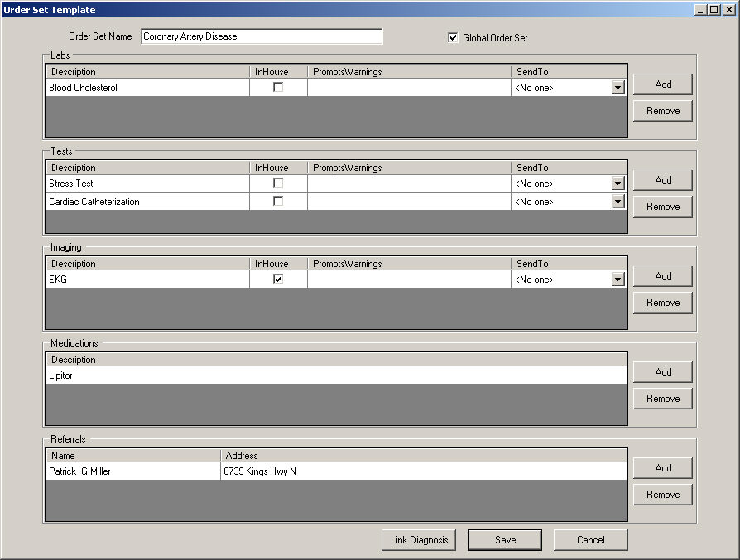Uncheck InHouse for EKG imaging
Image resolution: width=740 pixels, height=560 pixels.
point(278,279)
